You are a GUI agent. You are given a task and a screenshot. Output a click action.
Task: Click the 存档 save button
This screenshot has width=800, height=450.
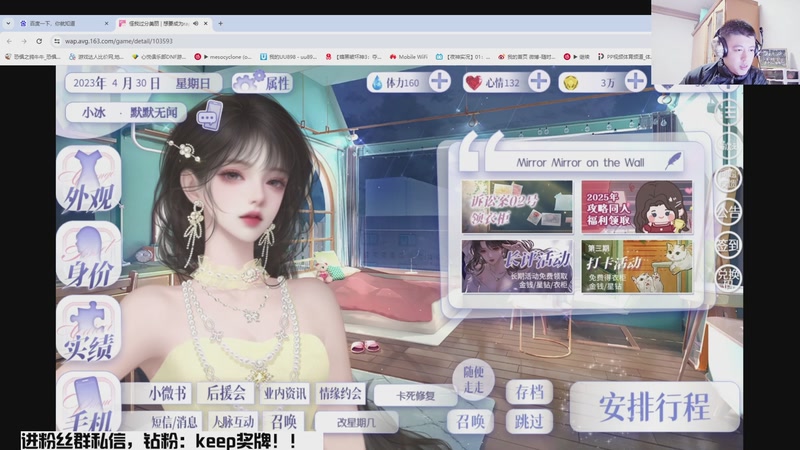pos(529,392)
